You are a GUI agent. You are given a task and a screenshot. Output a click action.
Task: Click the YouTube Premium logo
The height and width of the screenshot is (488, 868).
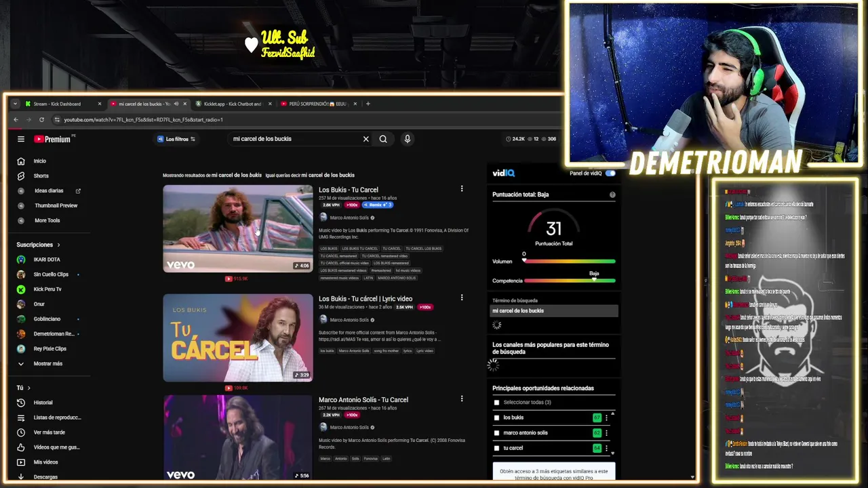point(54,139)
